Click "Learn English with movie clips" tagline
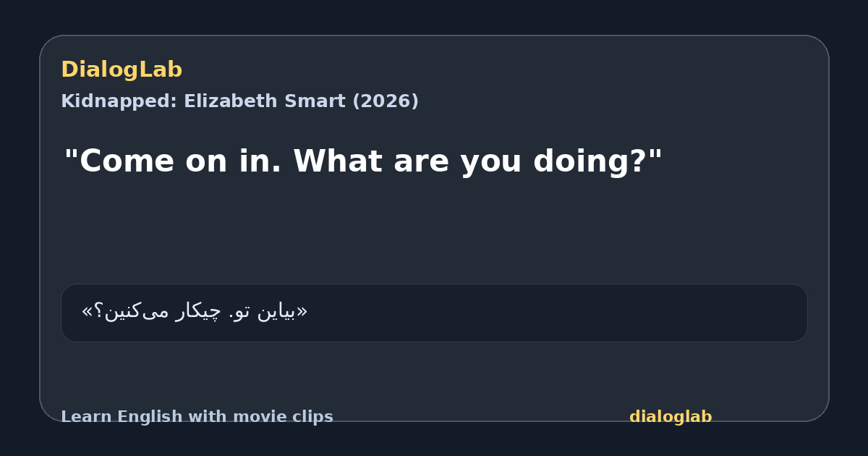This screenshot has width=868, height=456. (197, 417)
